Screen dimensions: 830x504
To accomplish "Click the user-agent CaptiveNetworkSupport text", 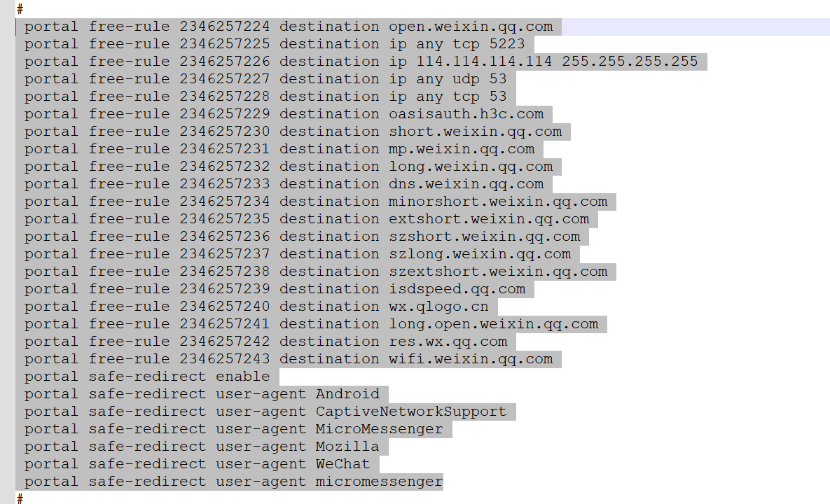I will (x=361, y=412).
